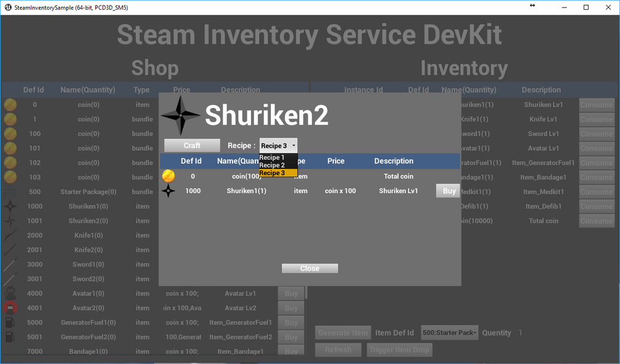This screenshot has height=364, width=620.
Task: Buy Avatar1 in the shop list
Action: pos(291,294)
